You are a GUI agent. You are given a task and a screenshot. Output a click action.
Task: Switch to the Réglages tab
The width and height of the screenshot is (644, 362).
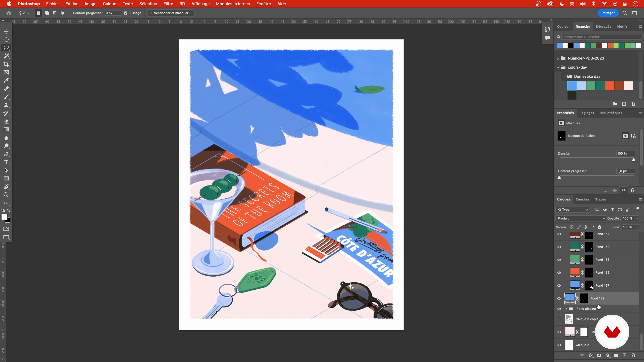(x=586, y=113)
